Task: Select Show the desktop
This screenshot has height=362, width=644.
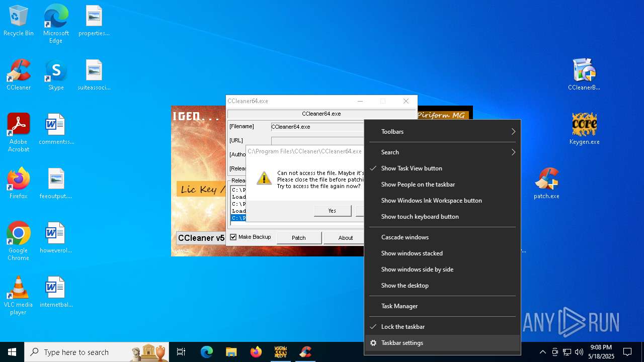Action: (x=443, y=286)
